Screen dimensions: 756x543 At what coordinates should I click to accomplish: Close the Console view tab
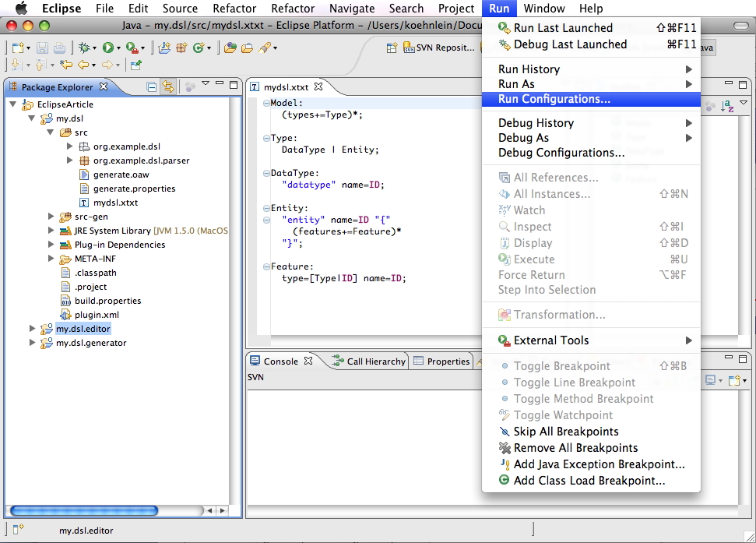(308, 361)
